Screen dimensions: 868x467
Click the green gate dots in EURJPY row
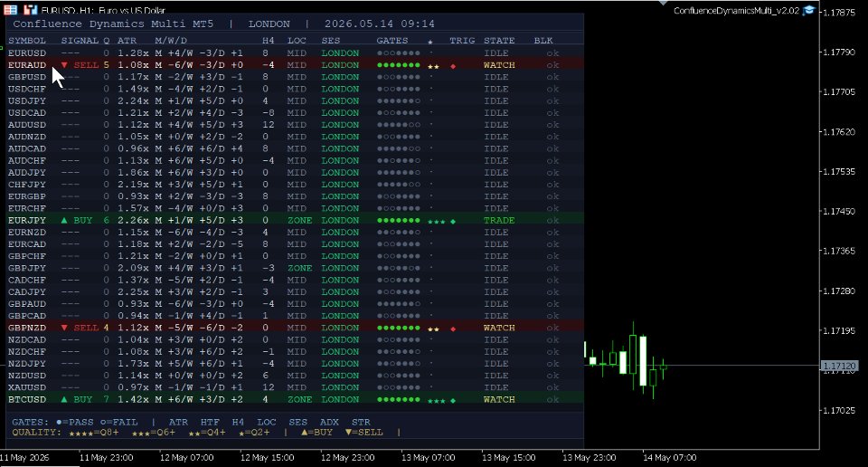click(x=399, y=221)
